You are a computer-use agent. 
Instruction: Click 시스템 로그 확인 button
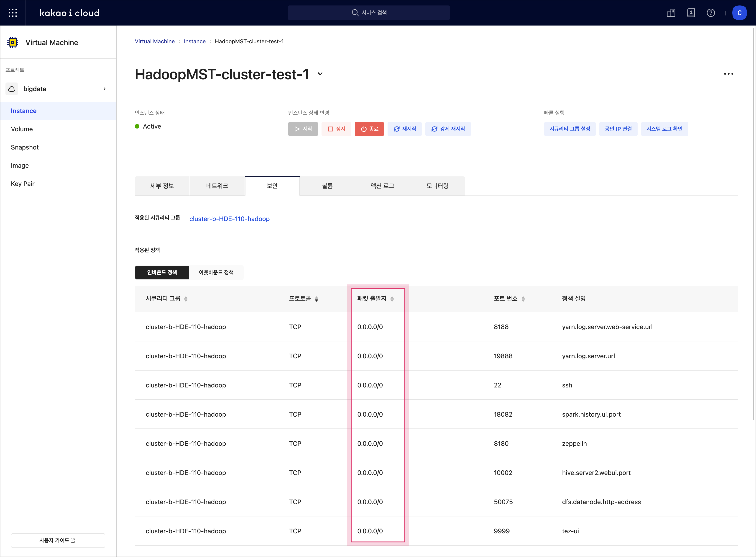664,129
